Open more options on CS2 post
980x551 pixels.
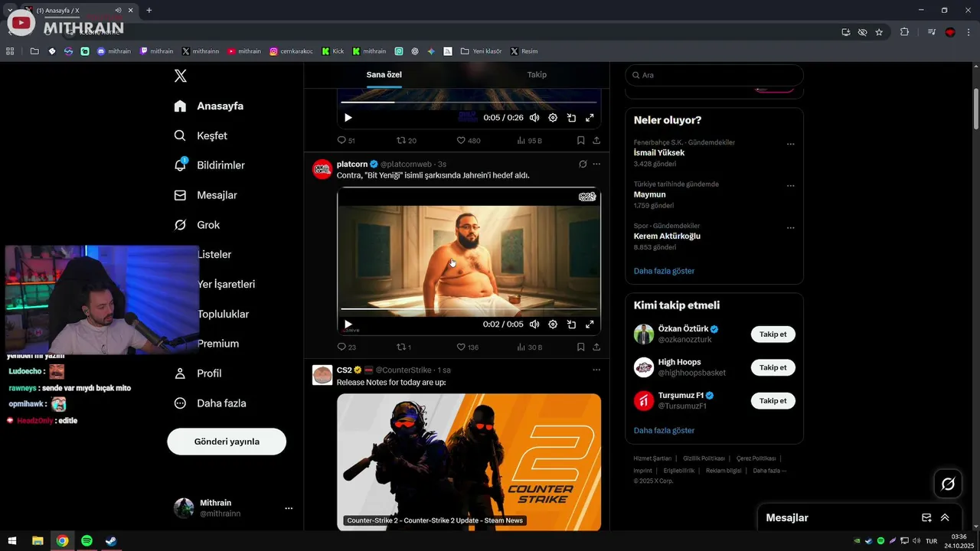(596, 370)
